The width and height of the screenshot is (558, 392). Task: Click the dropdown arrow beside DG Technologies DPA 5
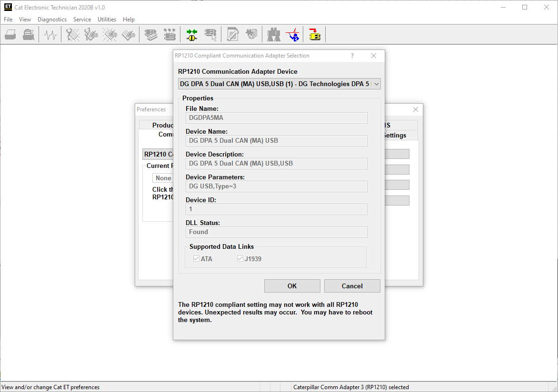pos(376,84)
